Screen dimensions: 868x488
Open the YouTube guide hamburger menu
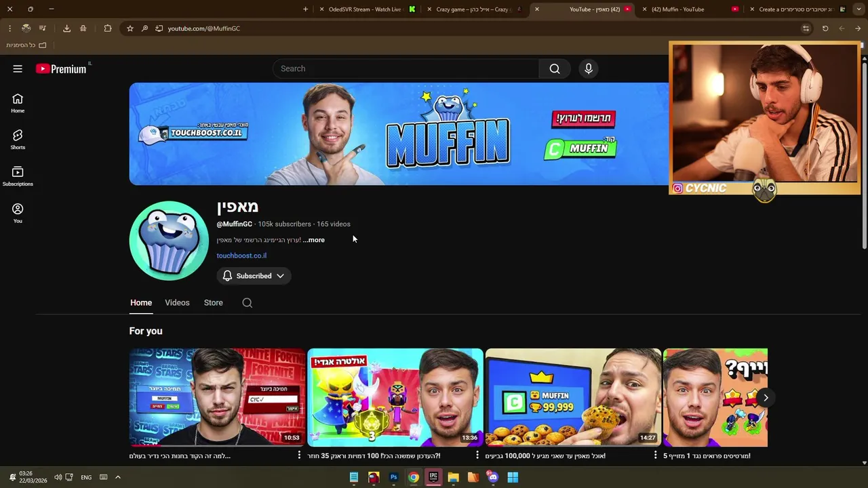click(18, 68)
